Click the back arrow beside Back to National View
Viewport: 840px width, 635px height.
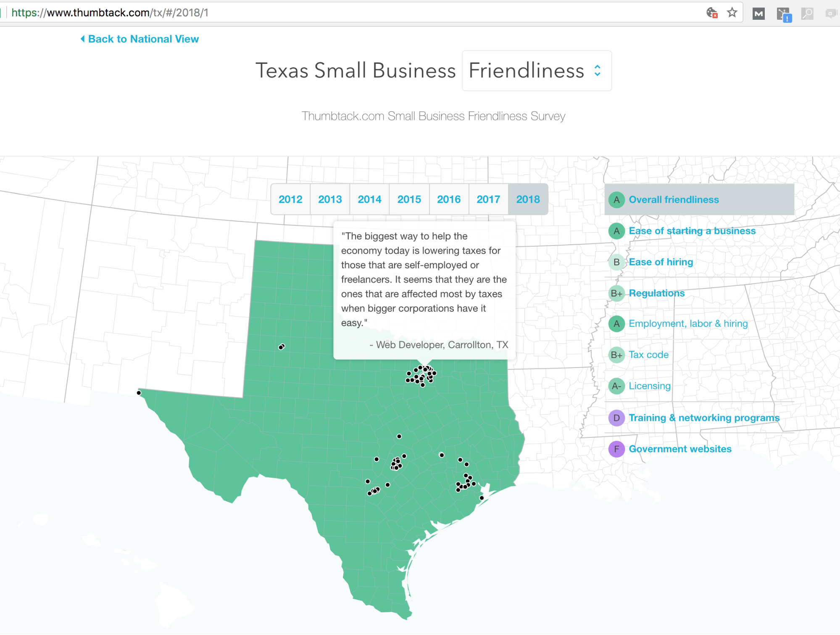pos(83,39)
